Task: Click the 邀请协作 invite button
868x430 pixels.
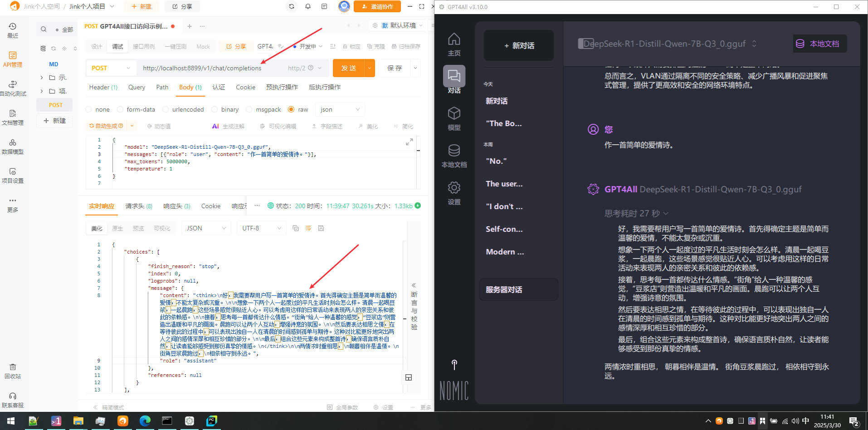Action: (x=377, y=6)
